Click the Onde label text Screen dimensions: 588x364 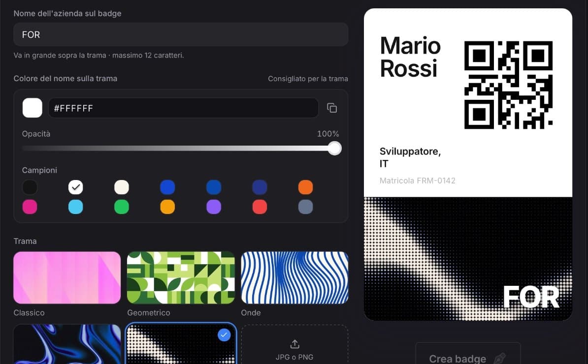click(251, 313)
